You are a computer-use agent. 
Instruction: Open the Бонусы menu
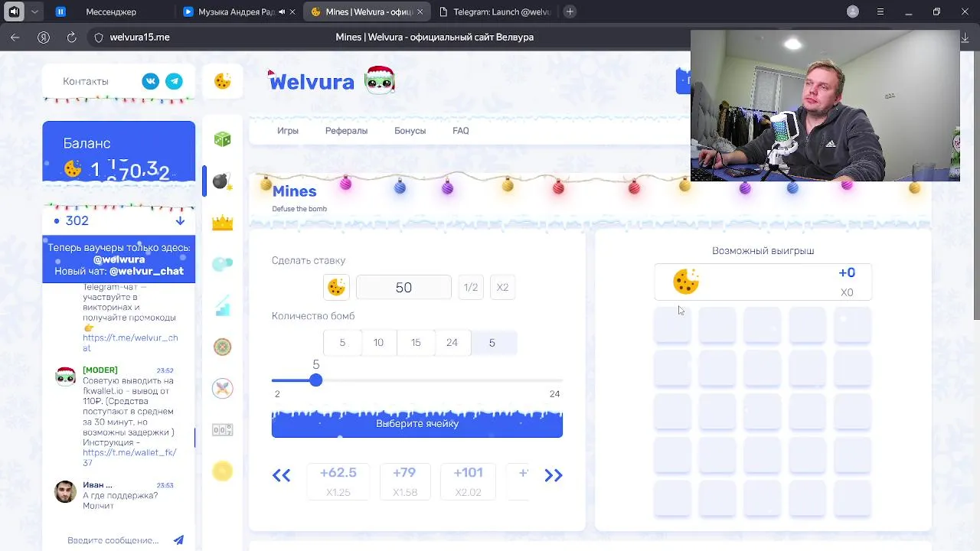(410, 131)
